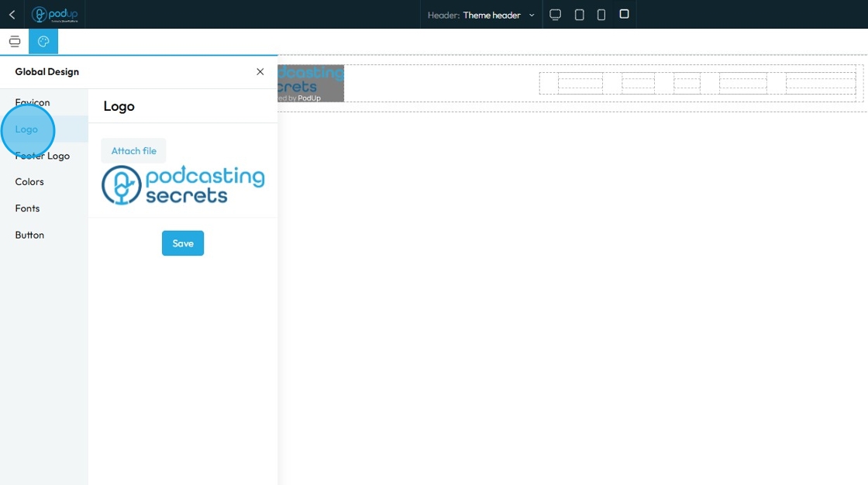Click the podcasting secrets logo preview image

tap(183, 185)
